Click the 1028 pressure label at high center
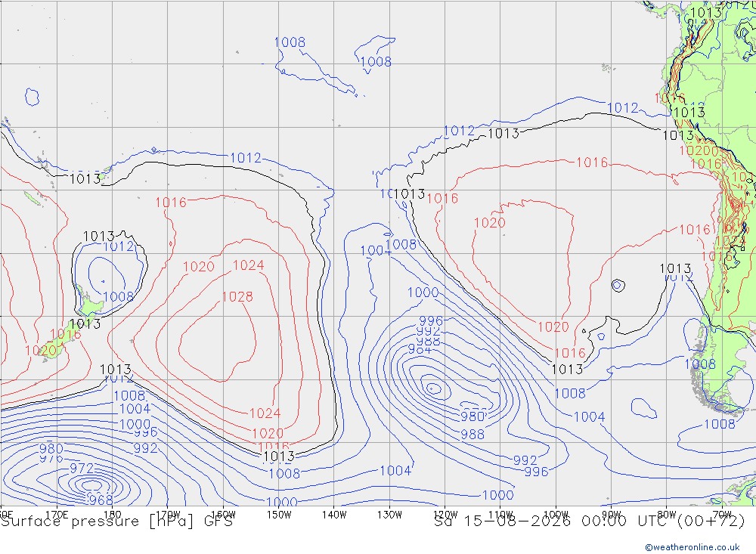The height and width of the screenshot is (554, 756). [237, 297]
